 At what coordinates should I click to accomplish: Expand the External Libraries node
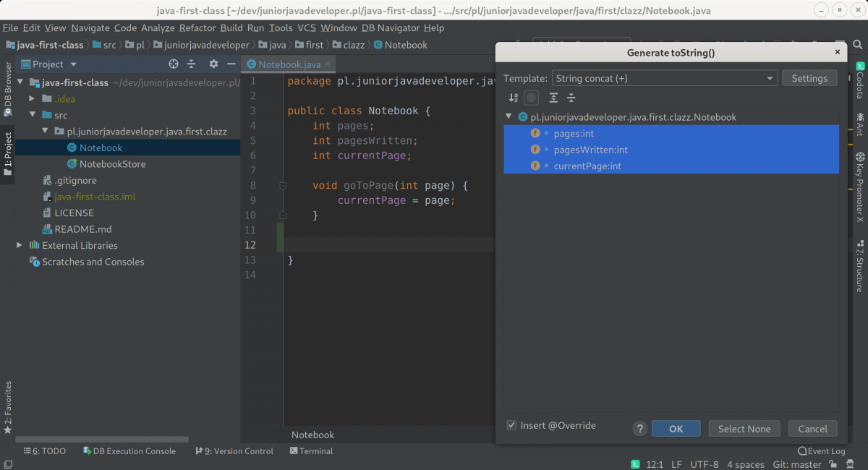tap(20, 245)
